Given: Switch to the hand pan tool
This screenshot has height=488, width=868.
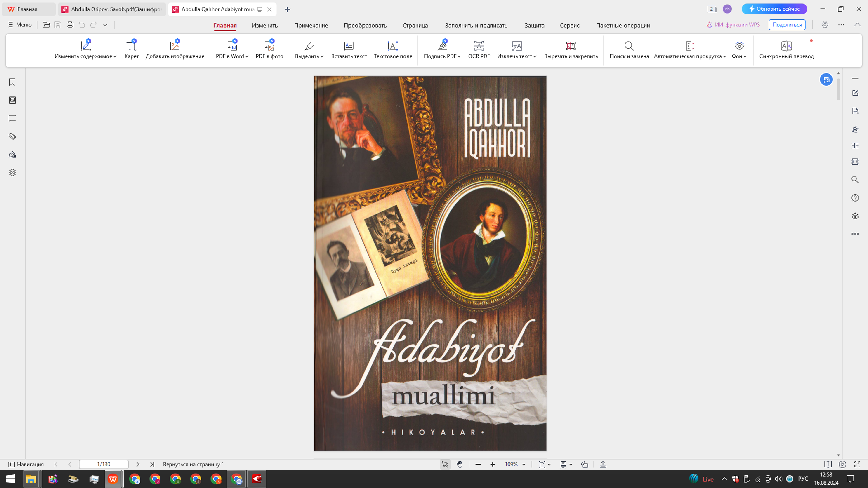Looking at the screenshot, I should (x=460, y=464).
